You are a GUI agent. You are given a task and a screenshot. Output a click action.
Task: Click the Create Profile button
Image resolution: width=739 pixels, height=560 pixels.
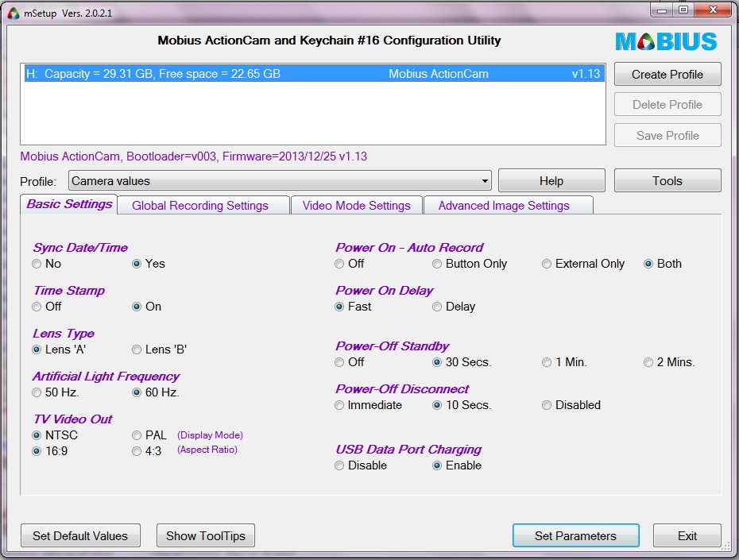pos(667,75)
